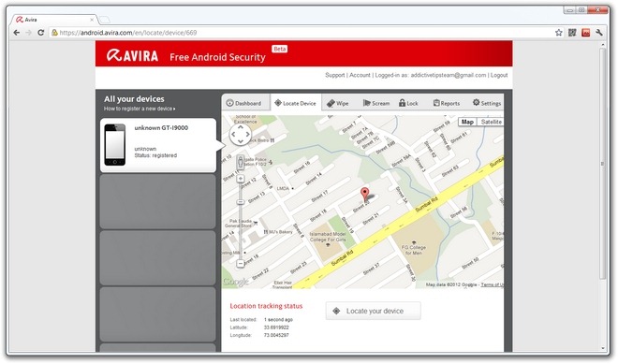Open the red PDF extension icon
Viewport: 618px width, 364px height.
(585, 33)
